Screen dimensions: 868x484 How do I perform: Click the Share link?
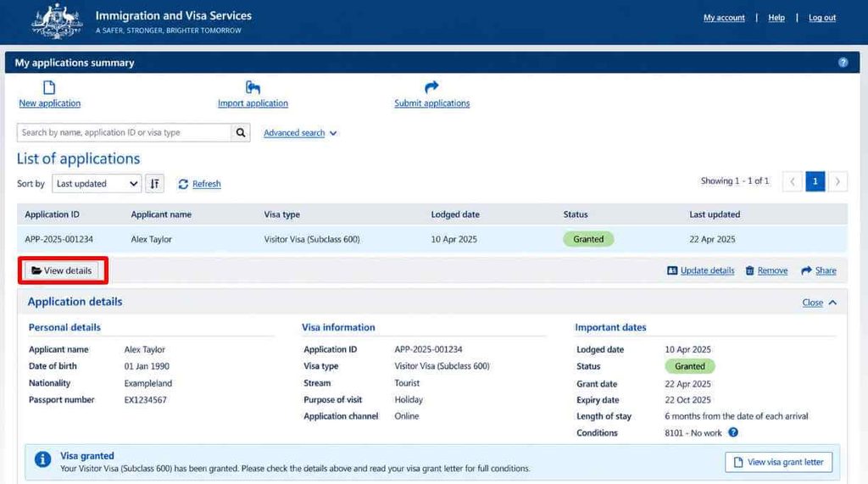coord(826,270)
